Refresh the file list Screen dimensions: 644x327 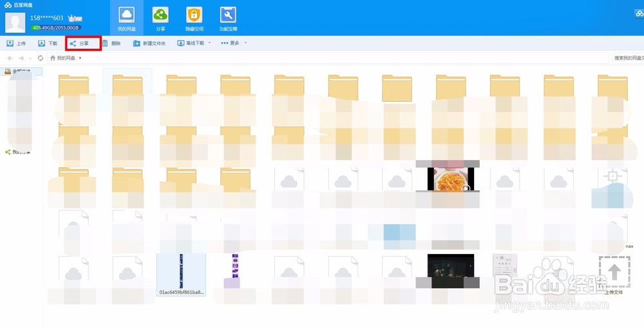(x=40, y=58)
